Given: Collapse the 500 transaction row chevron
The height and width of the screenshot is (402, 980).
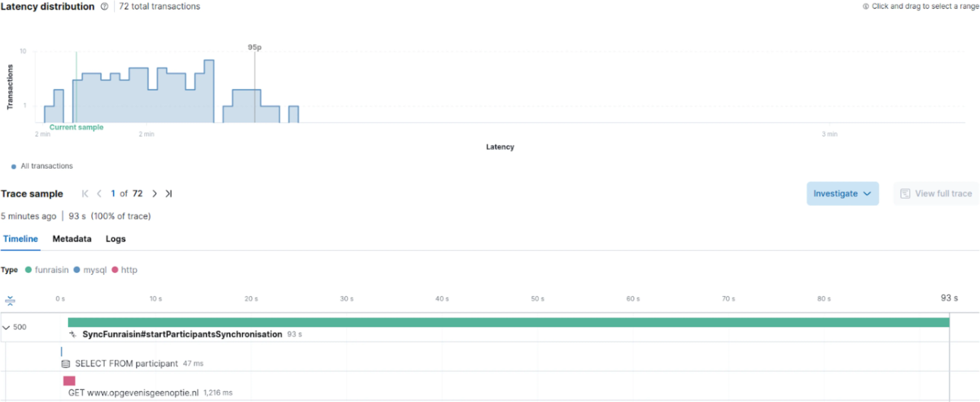Looking at the screenshot, I should [x=6, y=328].
